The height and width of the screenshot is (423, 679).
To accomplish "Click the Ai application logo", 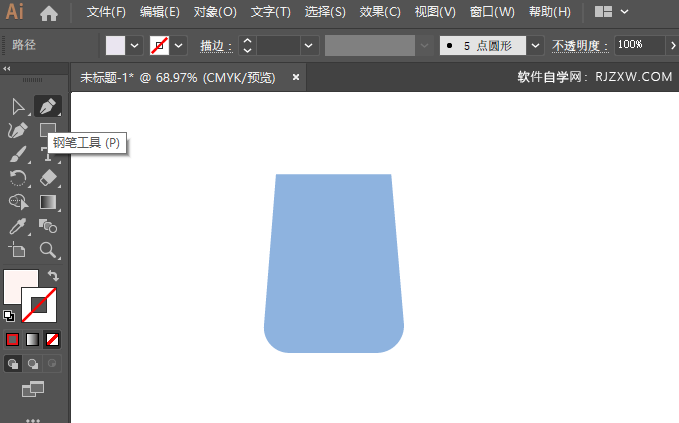I will 14,11.
